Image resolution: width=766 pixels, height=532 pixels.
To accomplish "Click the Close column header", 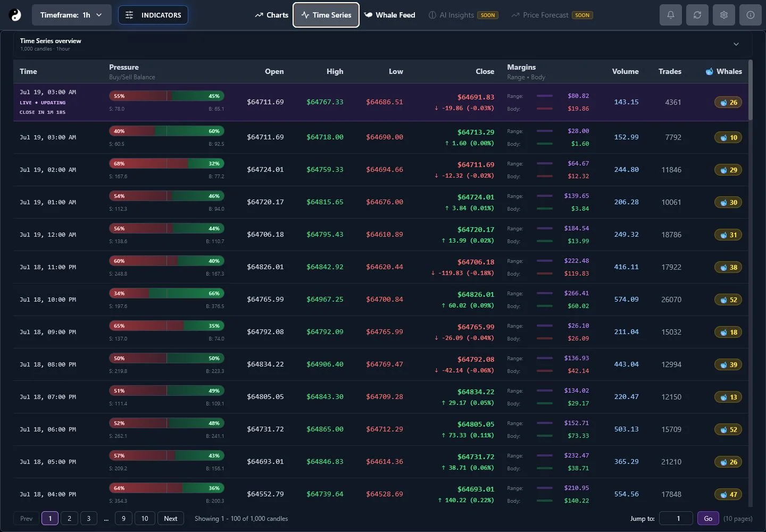I will point(485,71).
